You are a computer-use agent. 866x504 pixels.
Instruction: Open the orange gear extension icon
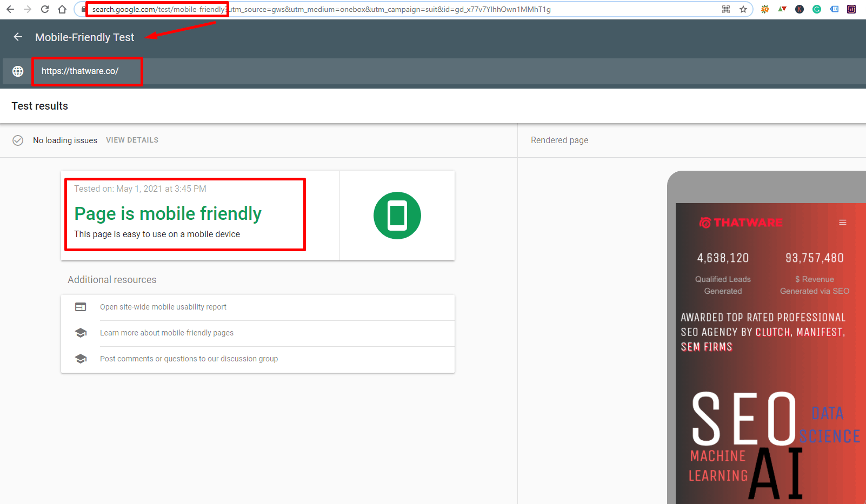(x=765, y=9)
